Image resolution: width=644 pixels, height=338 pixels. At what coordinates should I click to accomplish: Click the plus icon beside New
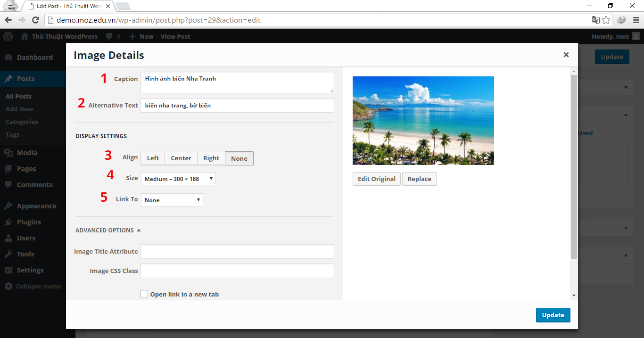click(132, 37)
